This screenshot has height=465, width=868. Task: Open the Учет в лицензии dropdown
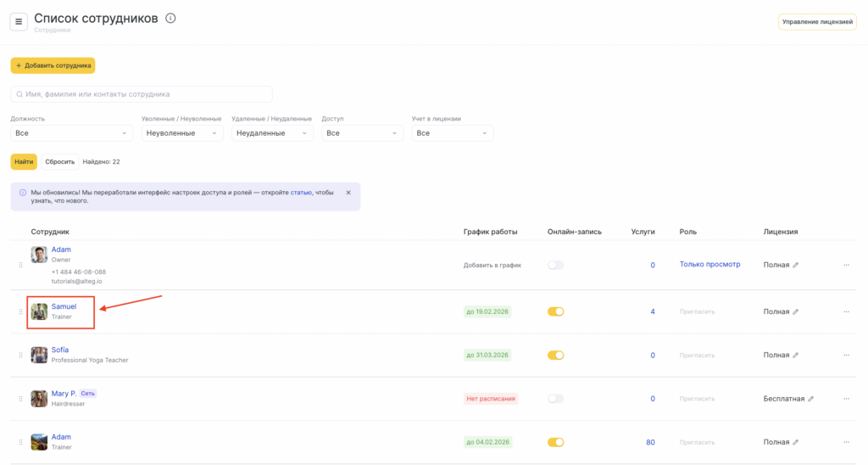tap(452, 133)
